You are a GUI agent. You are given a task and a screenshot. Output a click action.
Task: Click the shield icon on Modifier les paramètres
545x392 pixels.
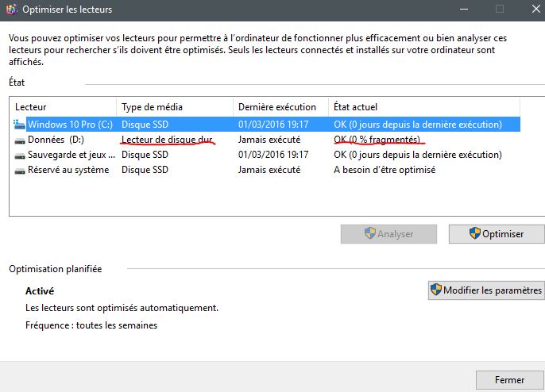436,290
